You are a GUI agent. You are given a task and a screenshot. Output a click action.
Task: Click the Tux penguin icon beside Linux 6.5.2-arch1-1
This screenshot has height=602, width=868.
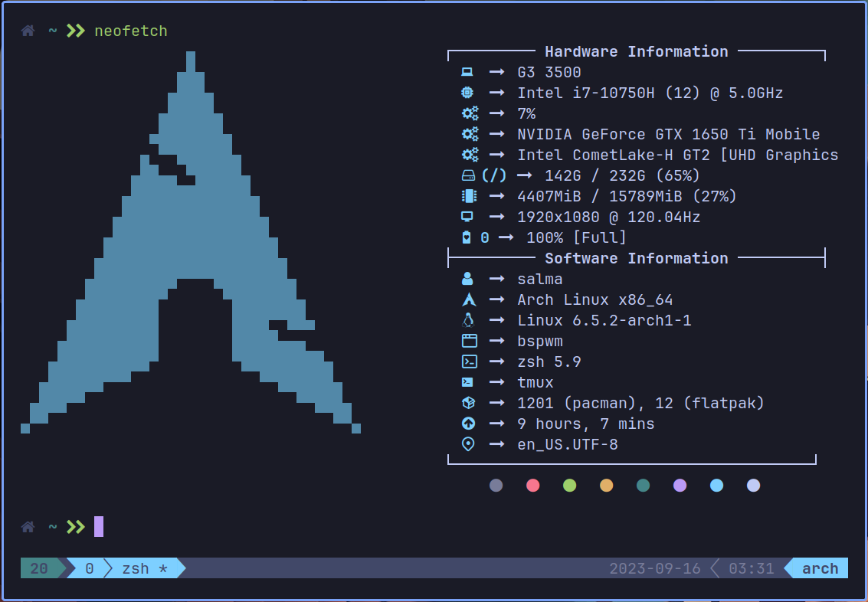click(468, 320)
